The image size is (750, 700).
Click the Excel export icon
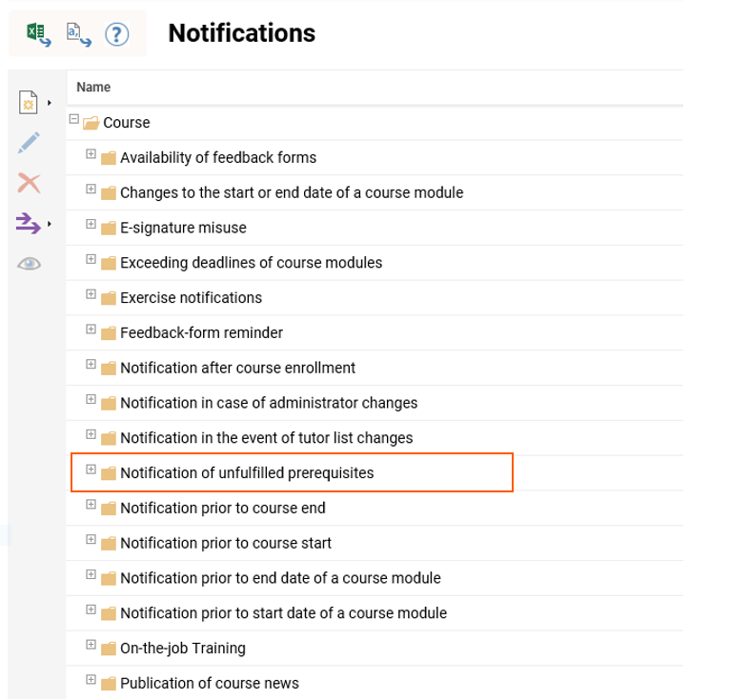click(38, 34)
